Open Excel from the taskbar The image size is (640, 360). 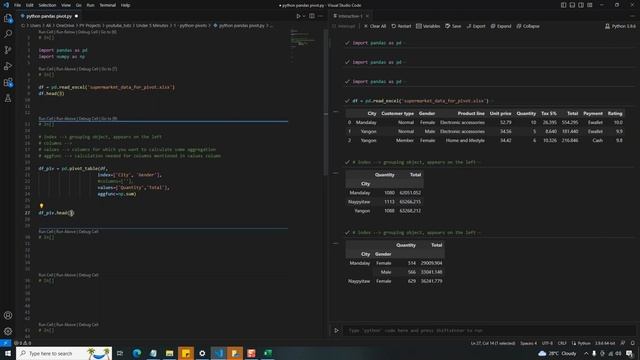268,353
